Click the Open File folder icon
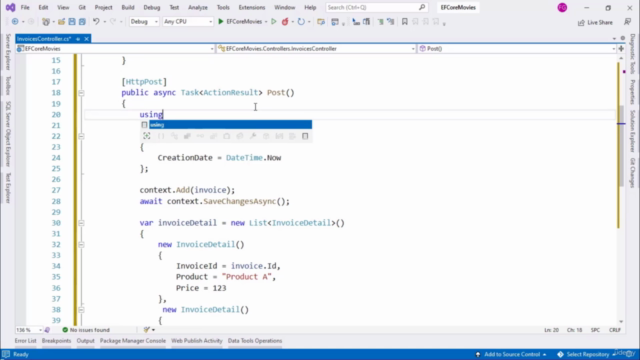 [x=61, y=22]
